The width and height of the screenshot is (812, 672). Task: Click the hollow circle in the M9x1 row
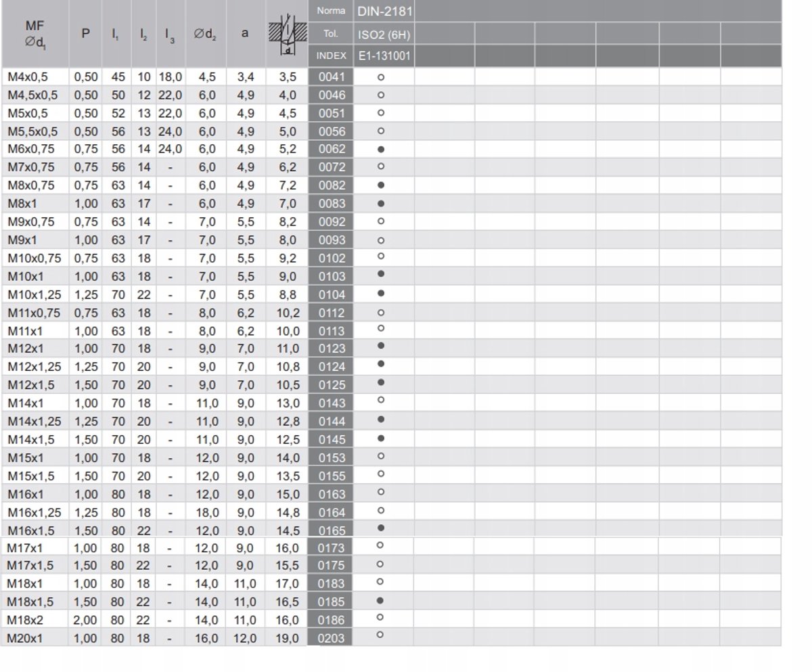point(381,240)
